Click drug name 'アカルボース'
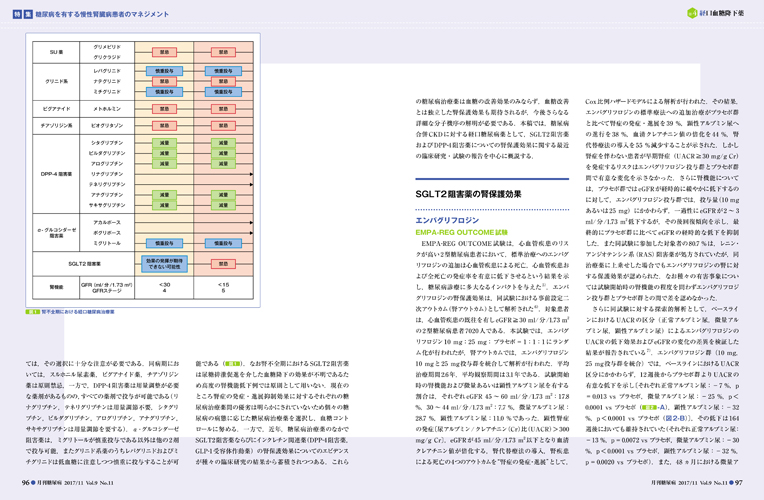764x500 pixels. click(x=107, y=222)
